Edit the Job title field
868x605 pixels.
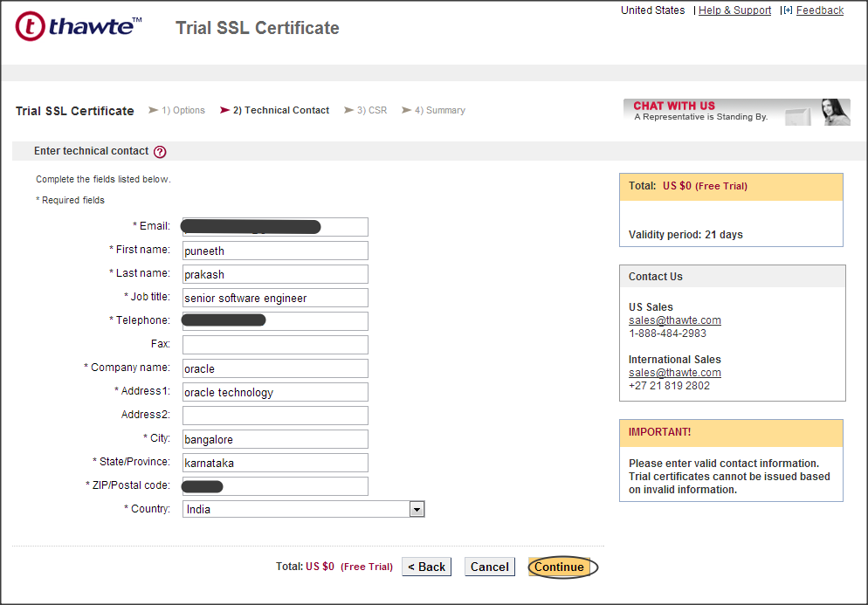[275, 297]
